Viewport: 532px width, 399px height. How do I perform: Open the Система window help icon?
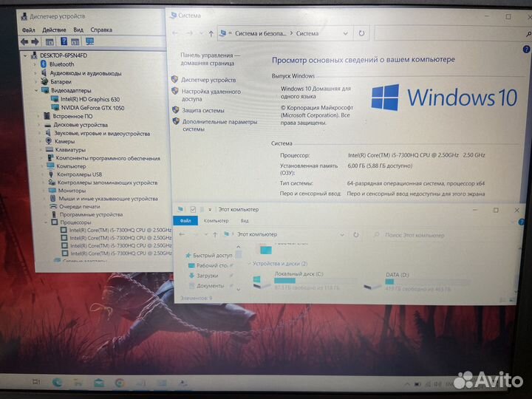(526, 50)
